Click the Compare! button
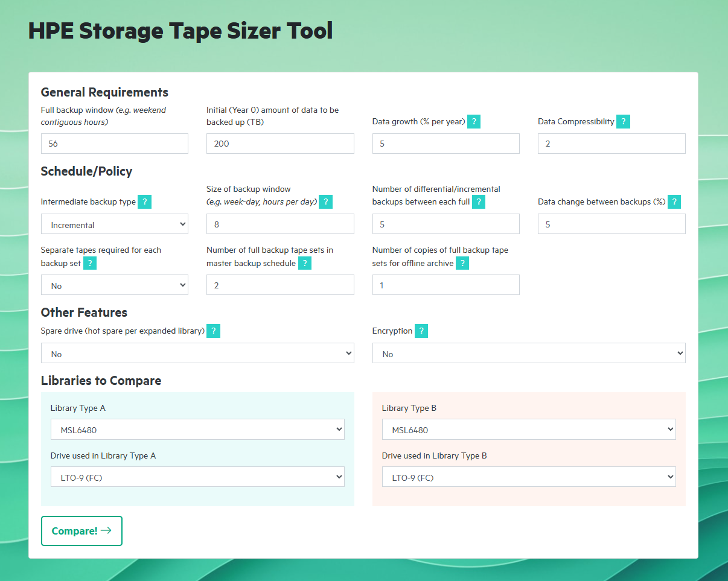The image size is (728, 581). 81,531
